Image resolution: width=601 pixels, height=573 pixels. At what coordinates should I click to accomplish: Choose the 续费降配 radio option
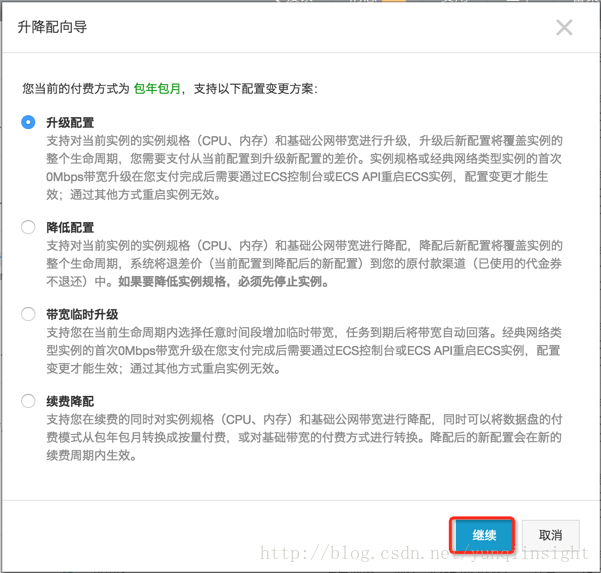[28, 401]
